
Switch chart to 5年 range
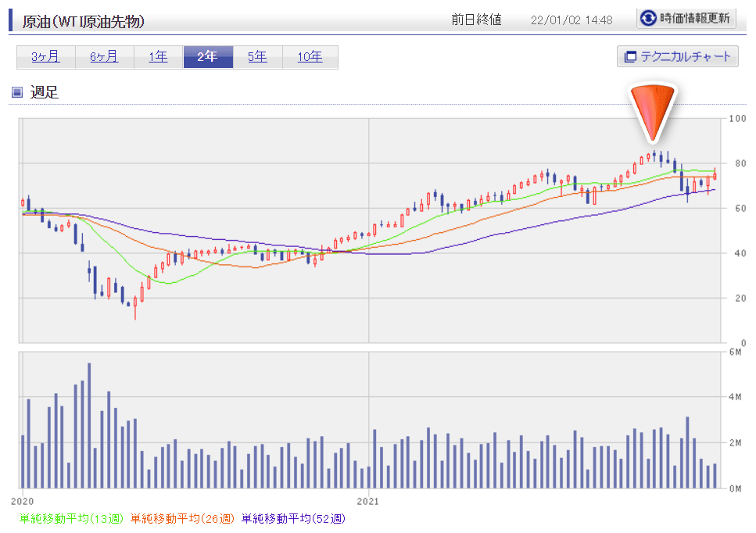tap(258, 57)
